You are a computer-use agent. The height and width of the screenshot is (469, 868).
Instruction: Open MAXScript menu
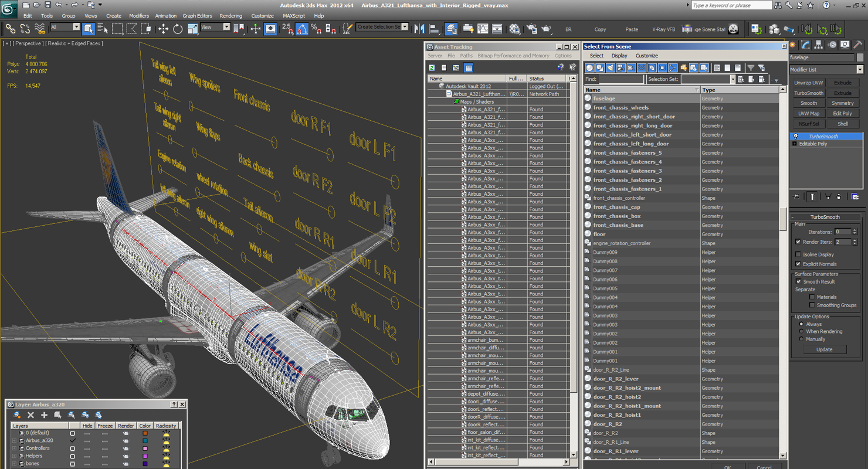click(294, 16)
